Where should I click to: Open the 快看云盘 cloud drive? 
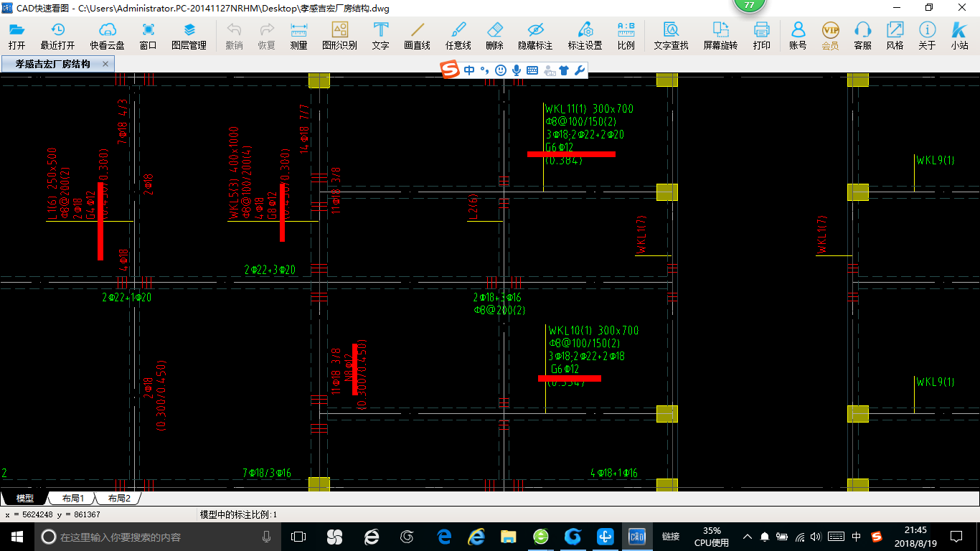click(107, 36)
